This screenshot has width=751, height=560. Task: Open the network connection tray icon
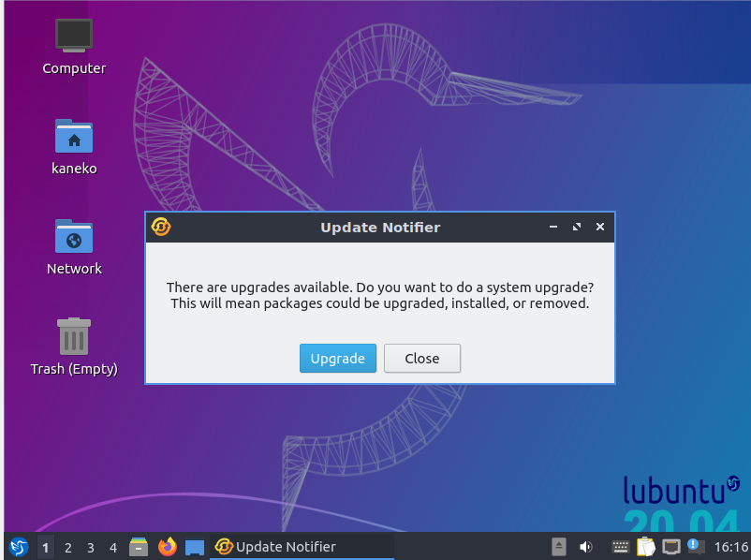pyautogui.click(x=671, y=547)
